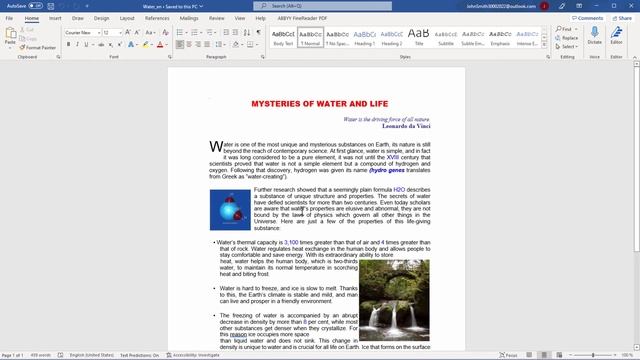Screen dimensions: 640x360
Task: Align text to the right
Action: [x=198, y=44]
